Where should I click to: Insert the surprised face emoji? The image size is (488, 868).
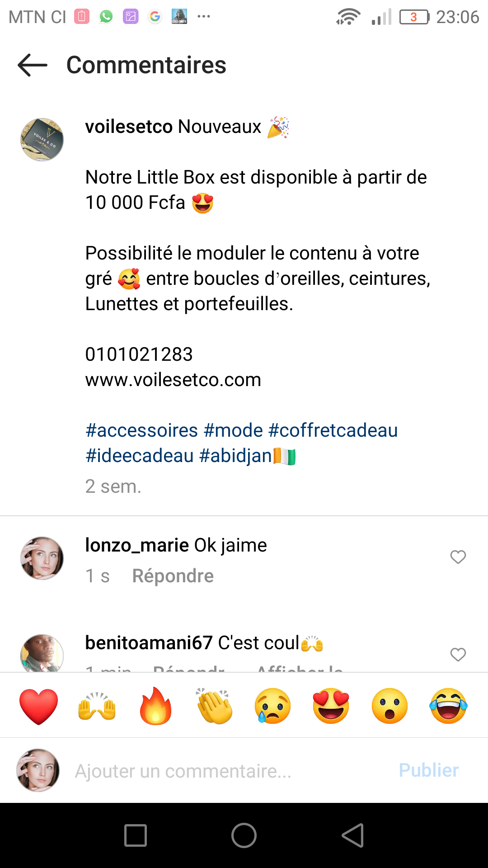tap(389, 706)
